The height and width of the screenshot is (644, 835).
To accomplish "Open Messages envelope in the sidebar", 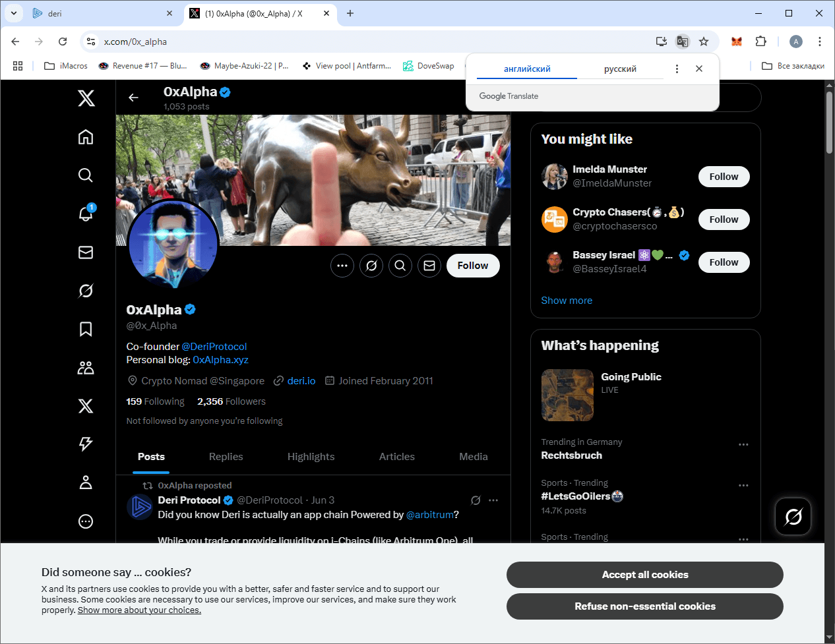I will (86, 252).
